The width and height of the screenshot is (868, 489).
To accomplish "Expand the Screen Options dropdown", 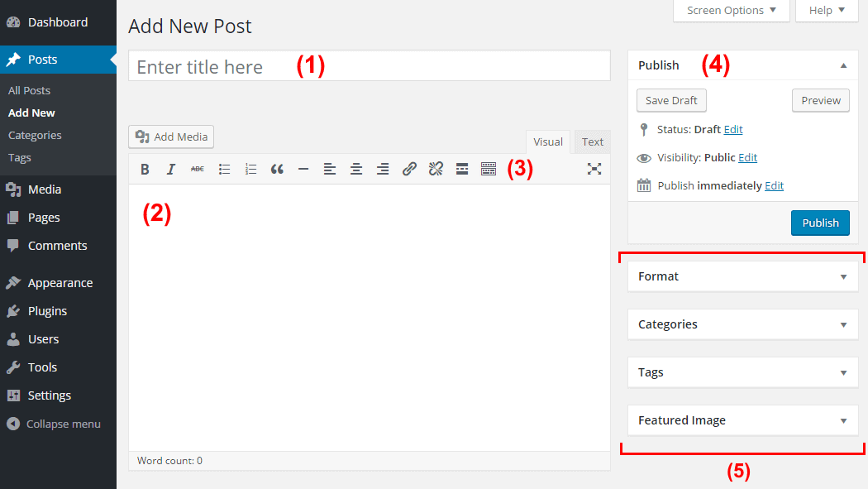I will (x=732, y=11).
